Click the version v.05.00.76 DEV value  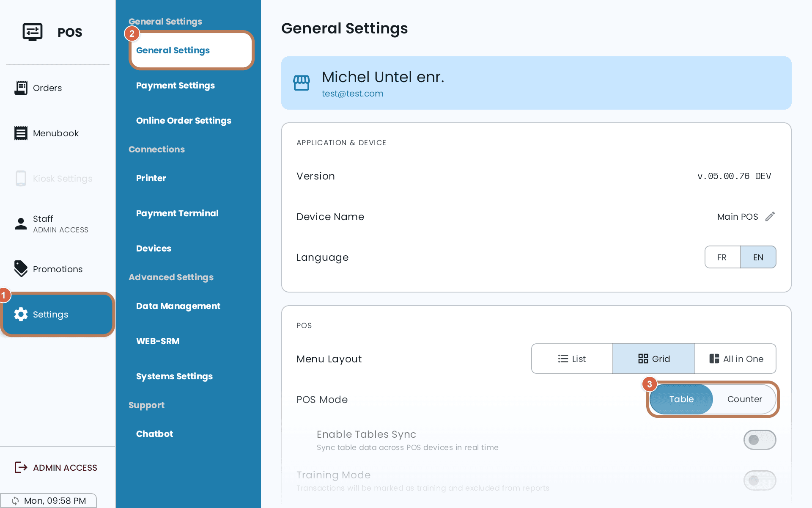[734, 176]
